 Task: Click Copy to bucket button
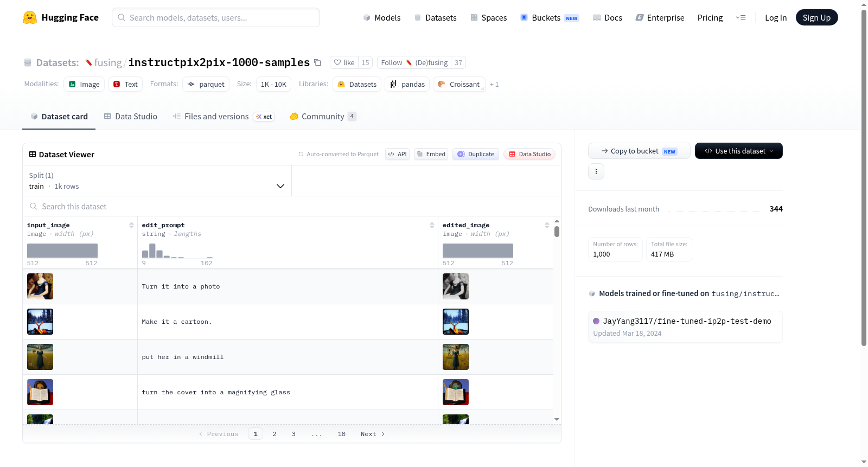tap(639, 151)
